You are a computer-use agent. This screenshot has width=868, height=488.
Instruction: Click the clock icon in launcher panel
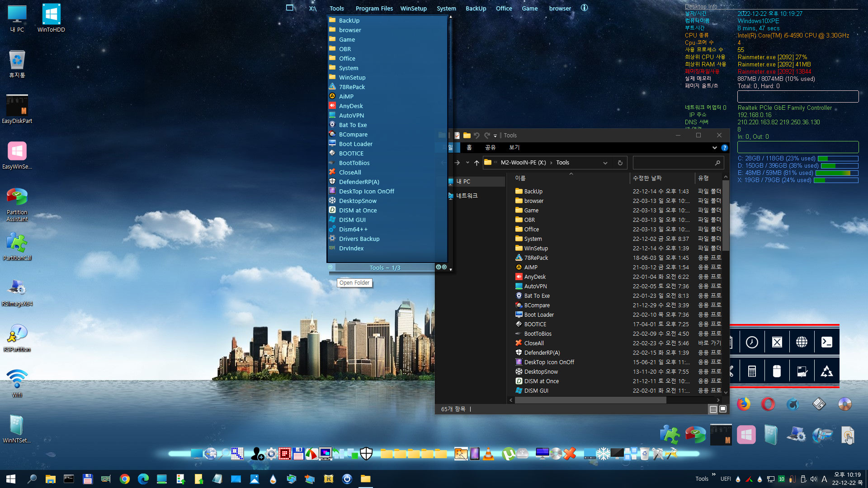tap(752, 342)
